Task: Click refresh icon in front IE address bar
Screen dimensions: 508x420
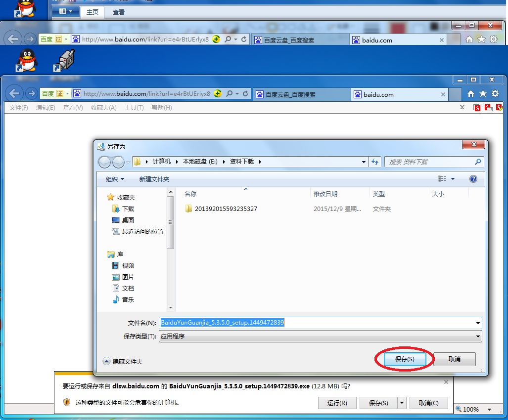Action: tap(245, 94)
